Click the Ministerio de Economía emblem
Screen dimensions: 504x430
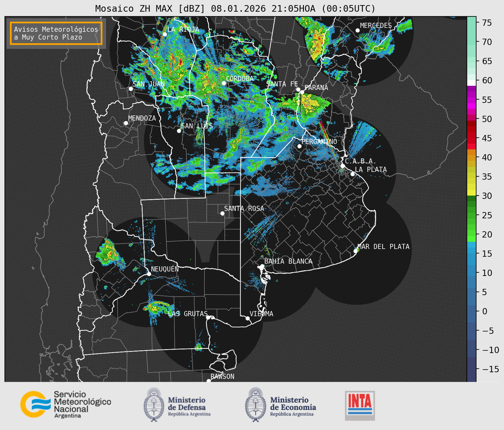coord(255,405)
